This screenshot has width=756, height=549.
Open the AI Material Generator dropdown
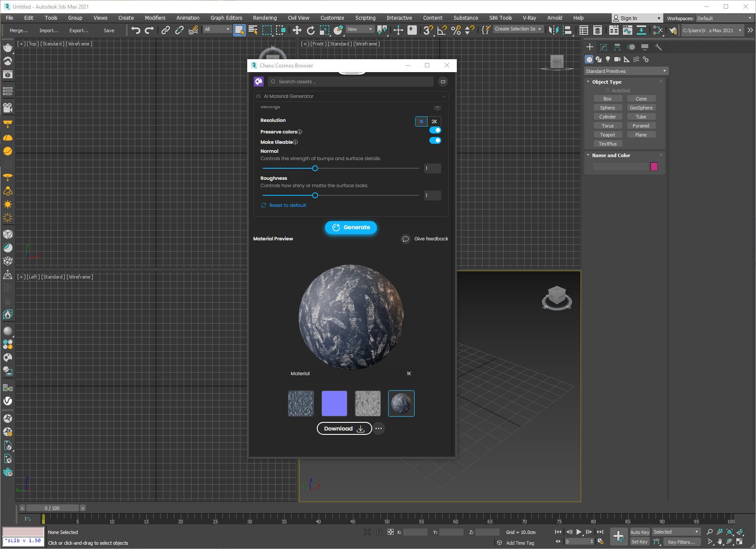coord(351,96)
